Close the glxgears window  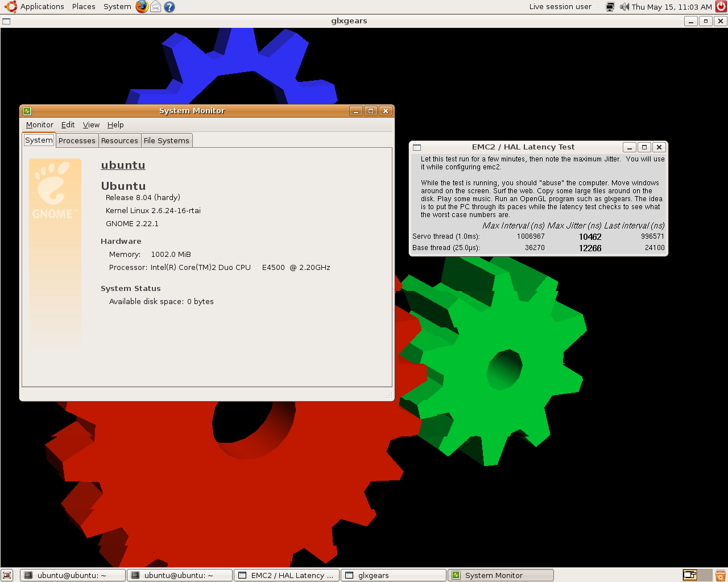pos(721,21)
